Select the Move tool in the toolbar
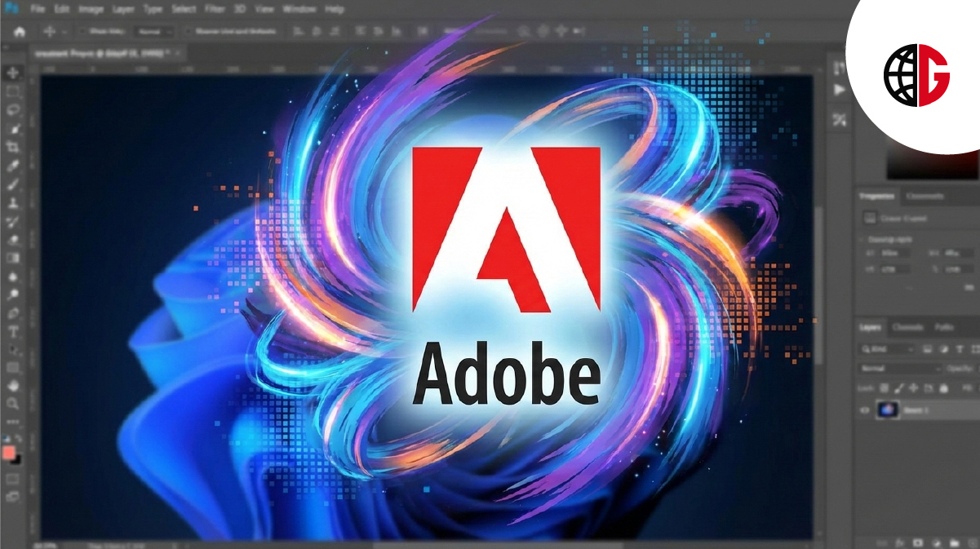980x549 pixels. pos(13,73)
